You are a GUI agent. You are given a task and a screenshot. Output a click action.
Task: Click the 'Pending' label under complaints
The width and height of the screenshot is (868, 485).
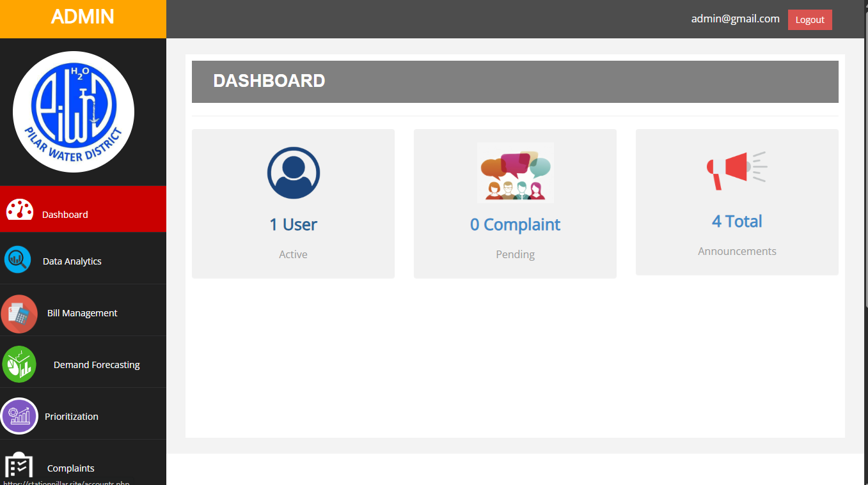[515, 254]
